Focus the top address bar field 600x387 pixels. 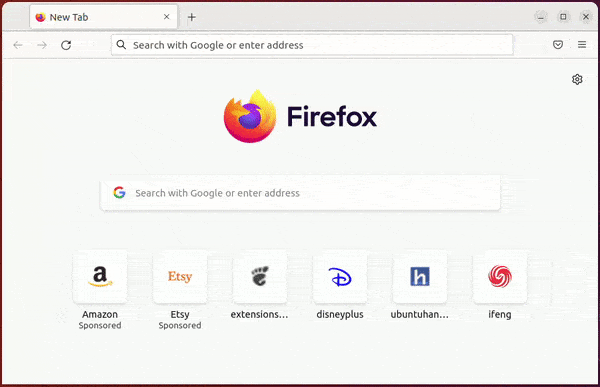point(312,45)
